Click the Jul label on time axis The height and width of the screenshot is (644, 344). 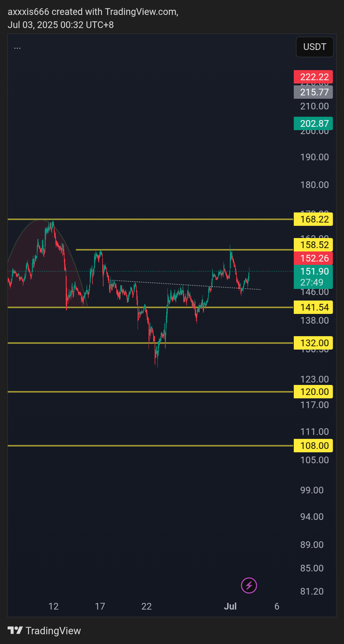coord(230,606)
